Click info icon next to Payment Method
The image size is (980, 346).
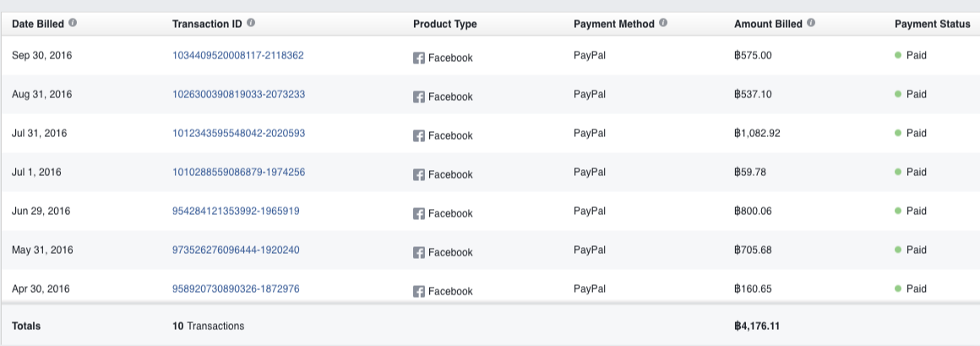[x=663, y=23]
